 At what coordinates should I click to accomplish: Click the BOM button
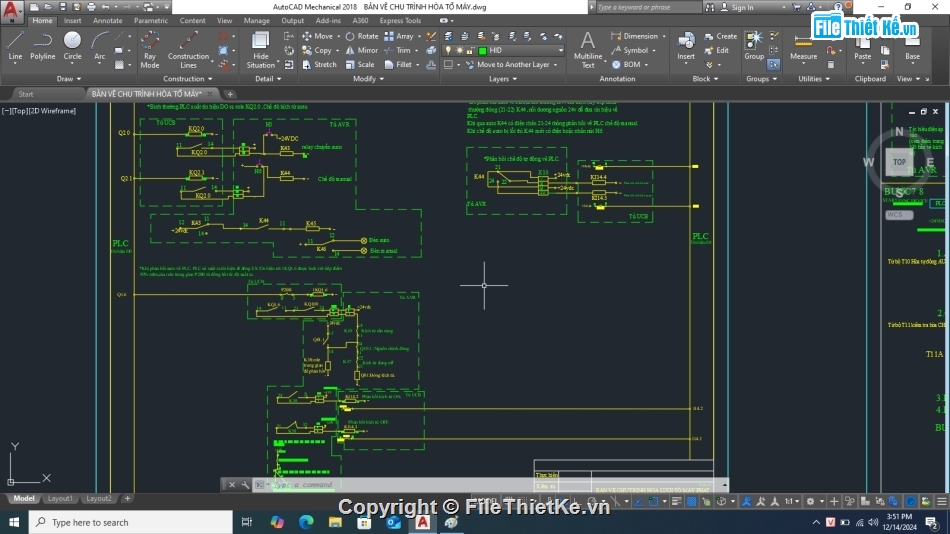[626, 64]
